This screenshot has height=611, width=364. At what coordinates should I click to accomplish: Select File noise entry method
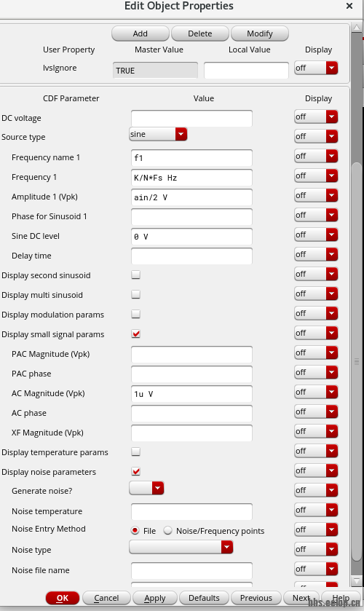coord(135,531)
